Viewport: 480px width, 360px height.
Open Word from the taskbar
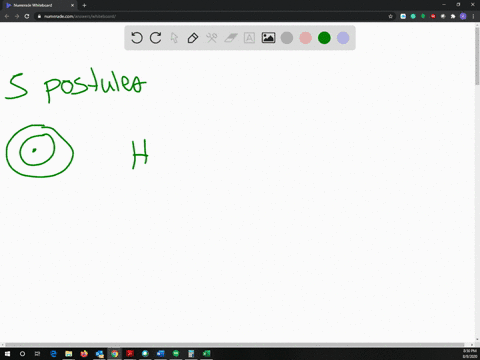coord(161,354)
